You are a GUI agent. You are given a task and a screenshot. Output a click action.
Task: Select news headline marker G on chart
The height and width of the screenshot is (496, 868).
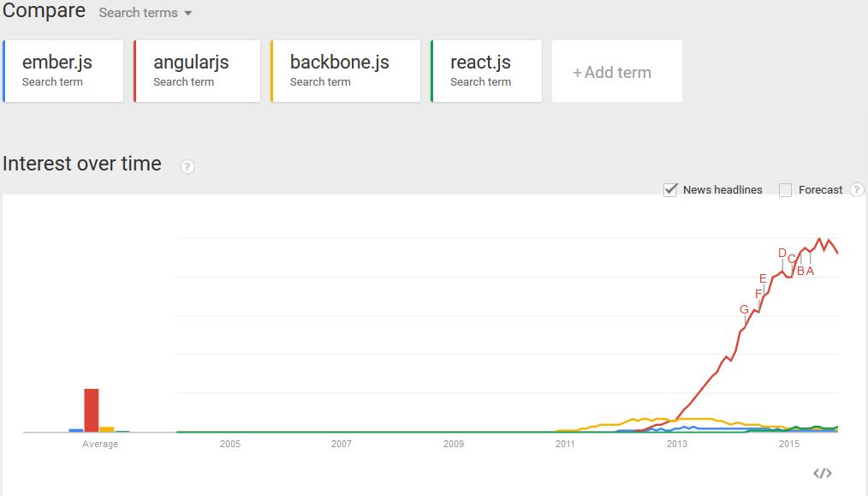pos(744,310)
